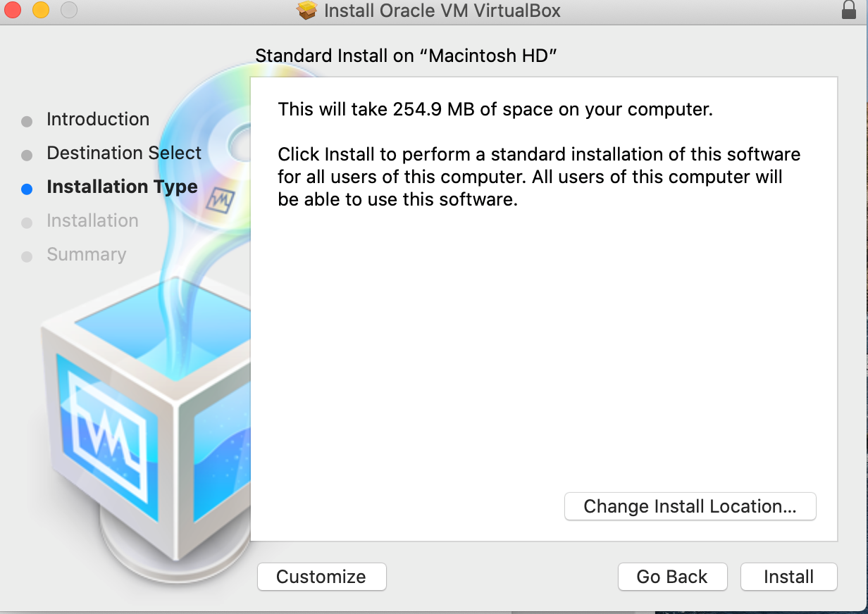Go Back to previous installer step
868x614 pixels.
pos(671,577)
